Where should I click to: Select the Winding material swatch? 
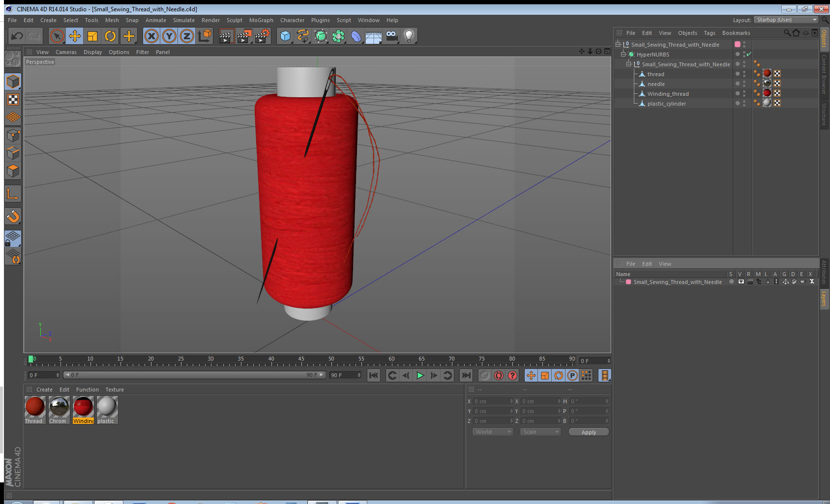tap(83, 410)
